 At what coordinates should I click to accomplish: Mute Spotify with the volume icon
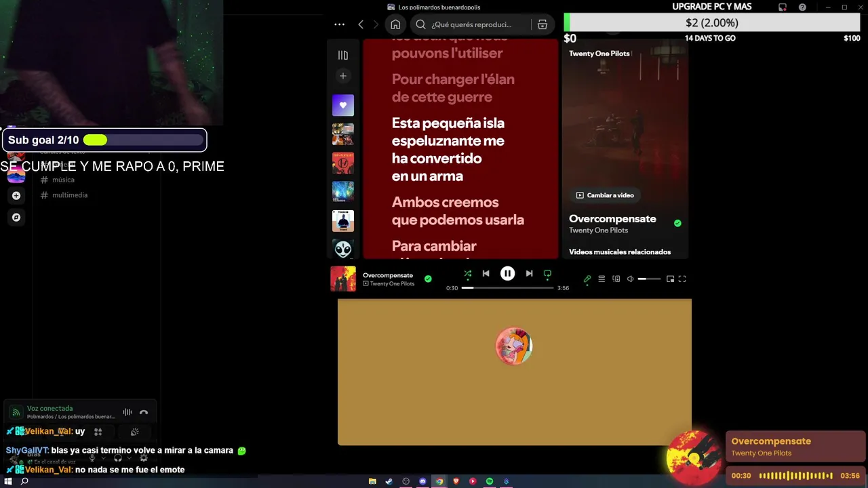coord(630,279)
